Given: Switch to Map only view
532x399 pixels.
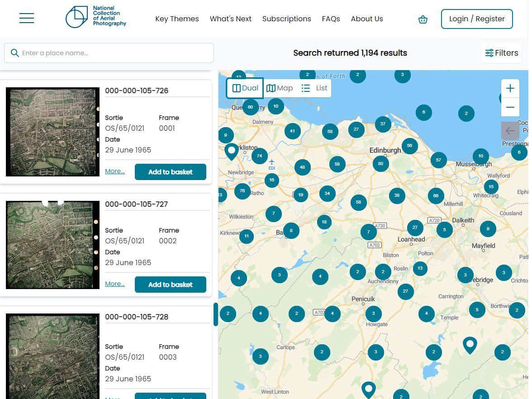Looking at the screenshot, I should pos(280,88).
